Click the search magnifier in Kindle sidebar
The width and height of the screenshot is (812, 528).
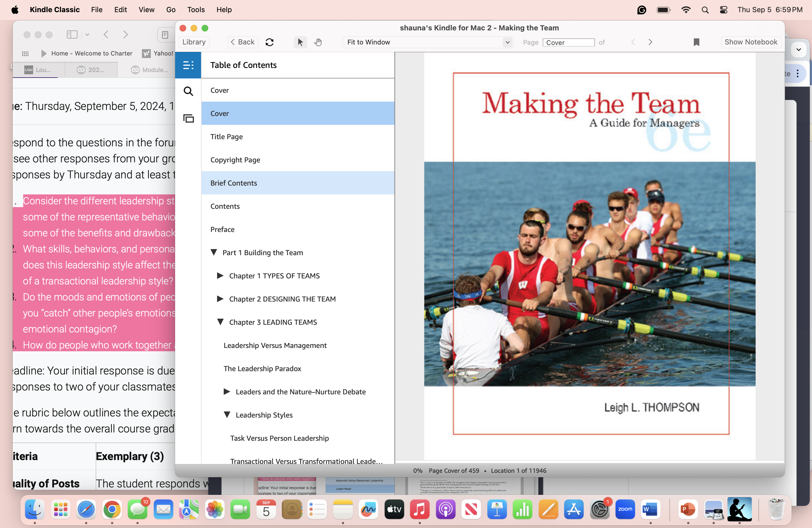tap(188, 91)
